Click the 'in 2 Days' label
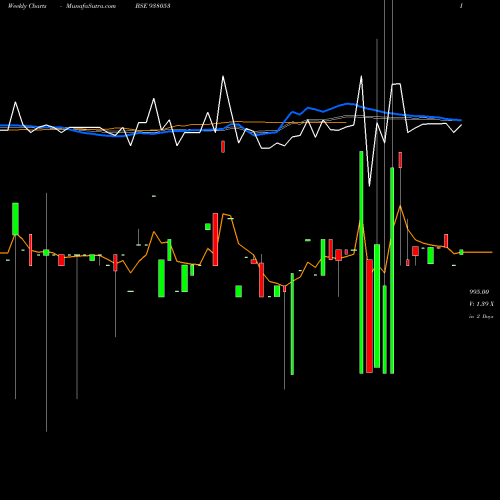Viewport: 500px width, 500px height. click(x=481, y=316)
